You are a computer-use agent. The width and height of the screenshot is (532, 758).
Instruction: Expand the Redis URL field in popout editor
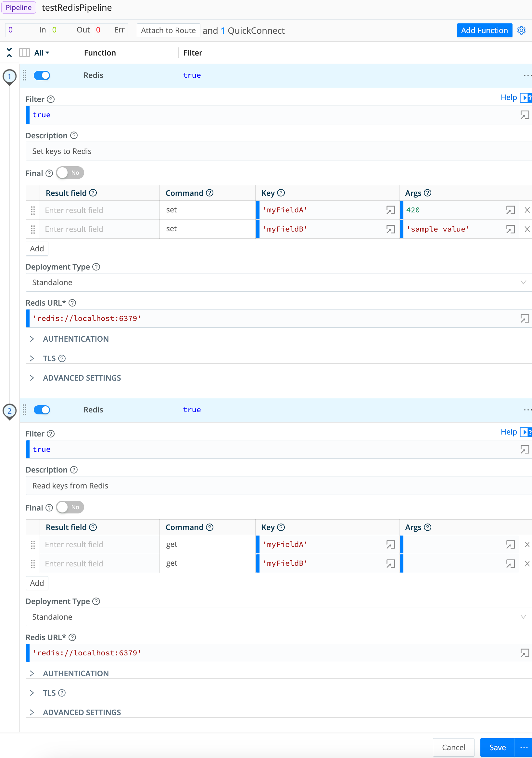524,318
